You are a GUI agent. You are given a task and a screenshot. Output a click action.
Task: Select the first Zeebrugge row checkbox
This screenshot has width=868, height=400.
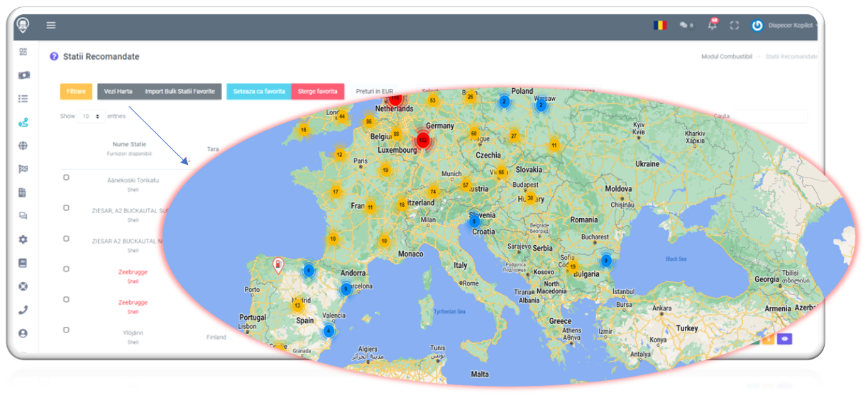[x=66, y=269]
